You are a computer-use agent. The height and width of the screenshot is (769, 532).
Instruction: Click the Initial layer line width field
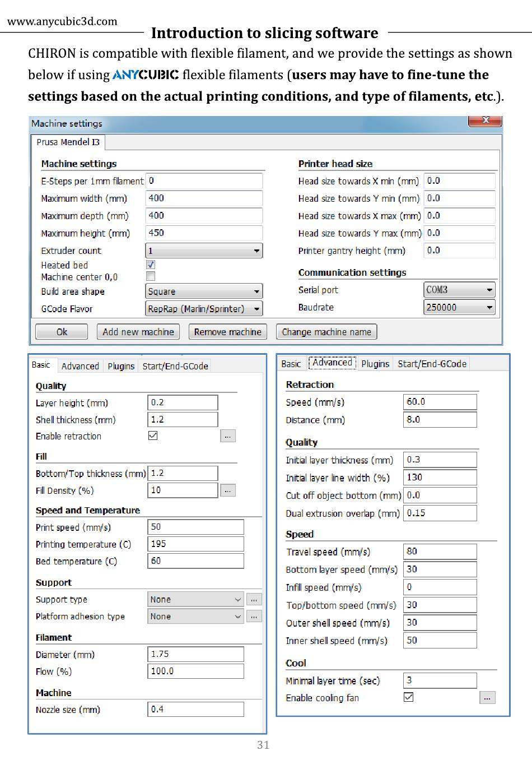click(x=440, y=478)
